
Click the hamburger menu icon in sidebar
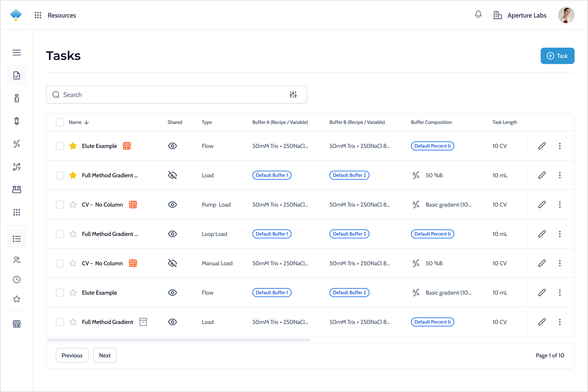click(x=17, y=53)
